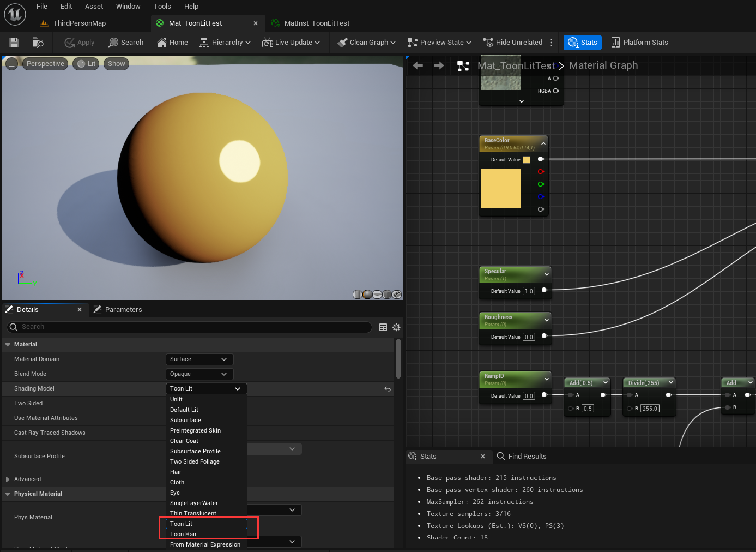Viewport: 756px width, 552px height.
Task: Browse to asset in Content Browser
Action: tap(37, 42)
